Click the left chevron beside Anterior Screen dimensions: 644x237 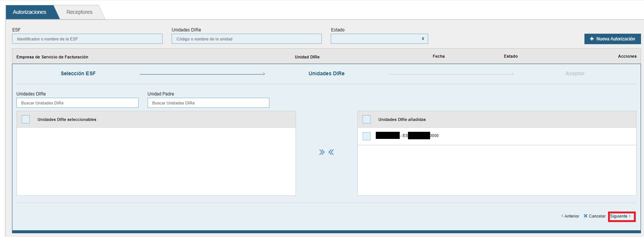[x=562, y=216]
